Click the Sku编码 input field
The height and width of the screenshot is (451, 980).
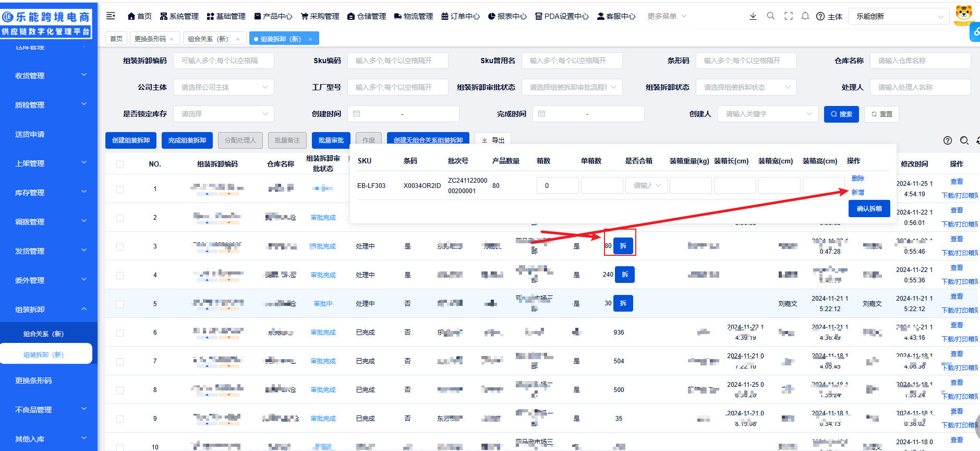click(x=398, y=61)
